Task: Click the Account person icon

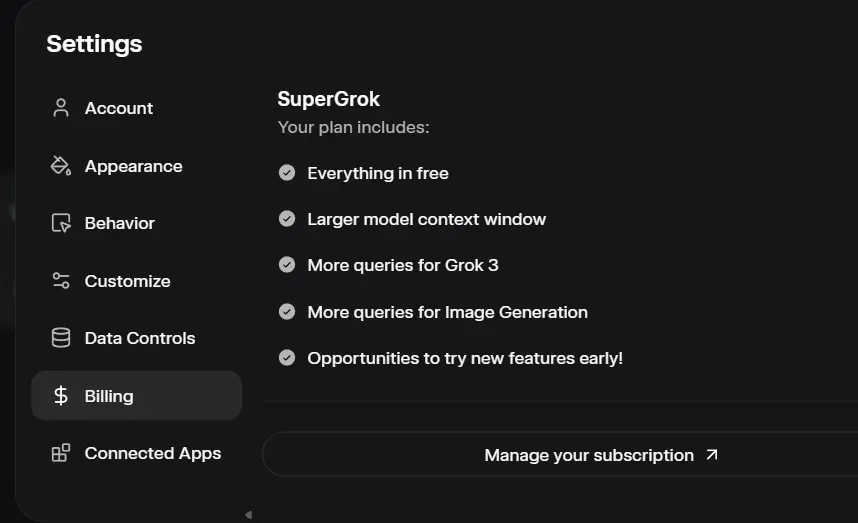Action: click(x=61, y=108)
